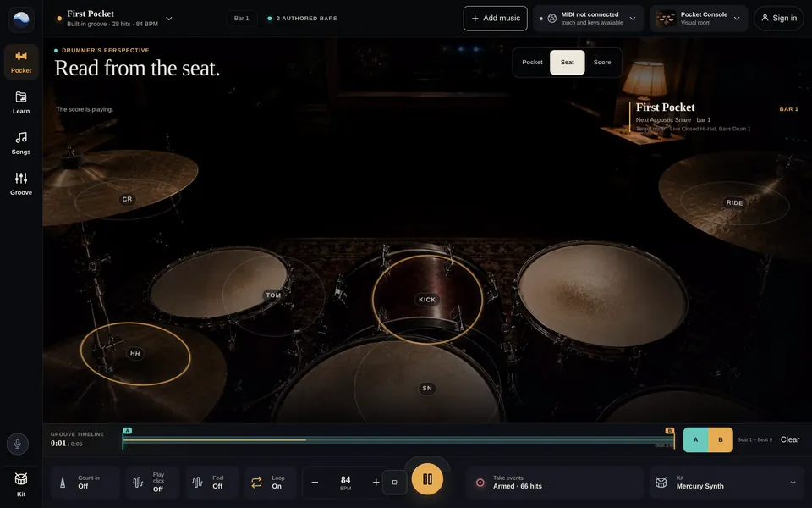Screen dimensions: 812x508
Task: Click the drum icon beside Mercury Synth
Action: click(661, 483)
